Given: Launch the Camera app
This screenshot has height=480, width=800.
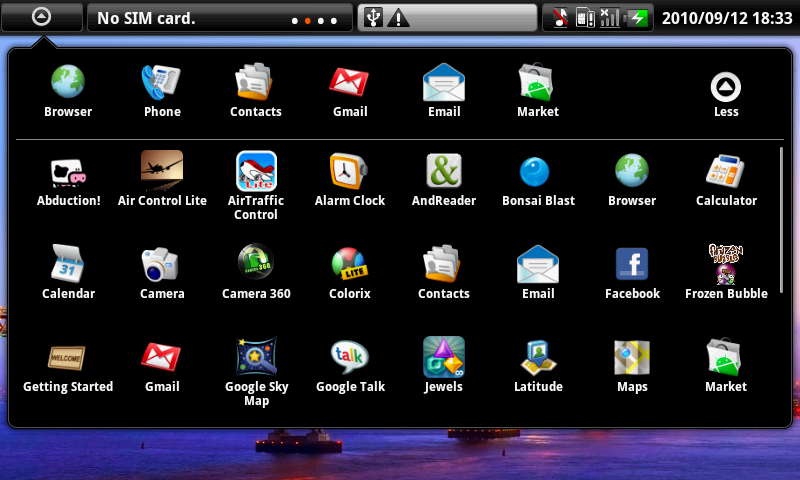Looking at the screenshot, I should [162, 273].
